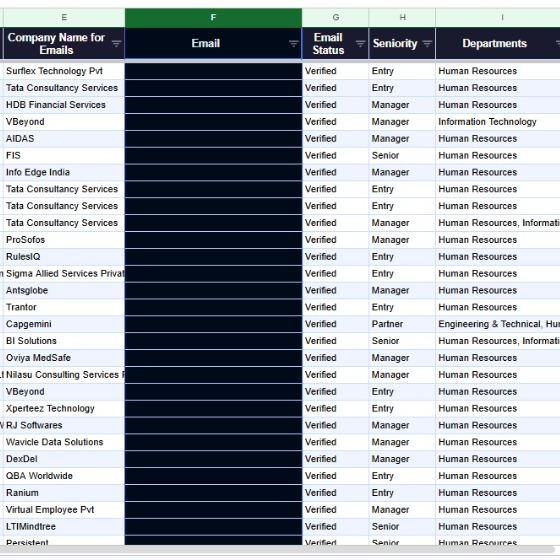Select the RJ Softwares cell
This screenshot has width=560, height=560.
point(64,425)
